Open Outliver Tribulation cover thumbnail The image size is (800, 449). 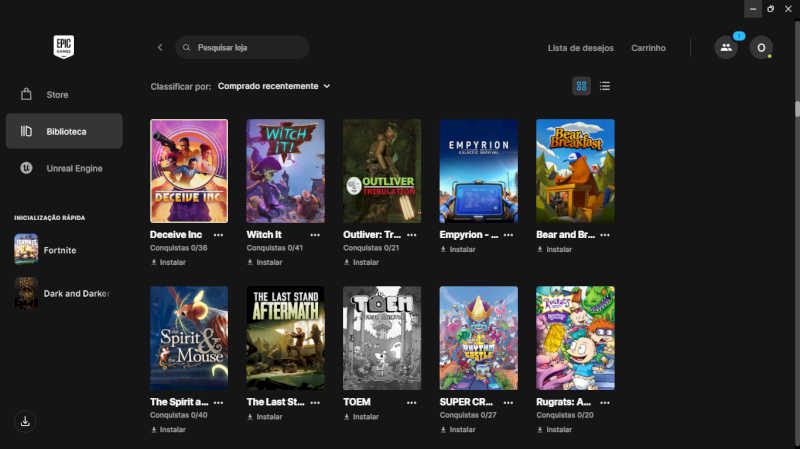point(382,171)
